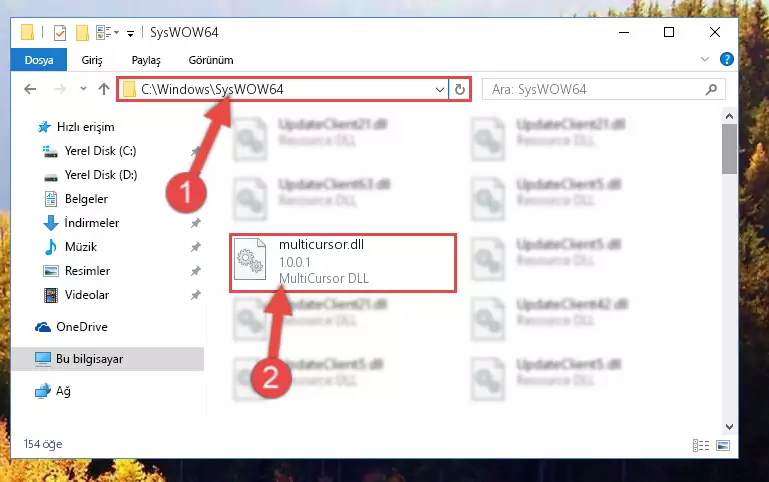769x482 pixels.
Task: Click the search magnifier icon
Action: (x=711, y=89)
